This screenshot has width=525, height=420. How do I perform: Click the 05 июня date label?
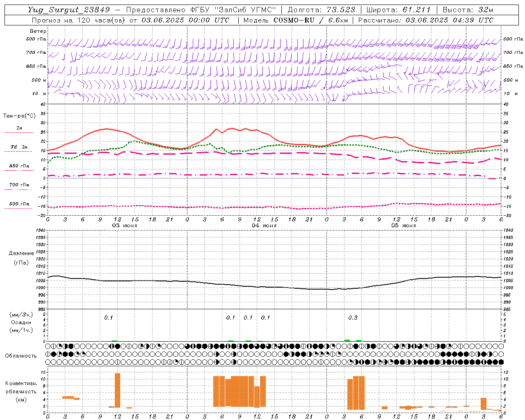404,226
